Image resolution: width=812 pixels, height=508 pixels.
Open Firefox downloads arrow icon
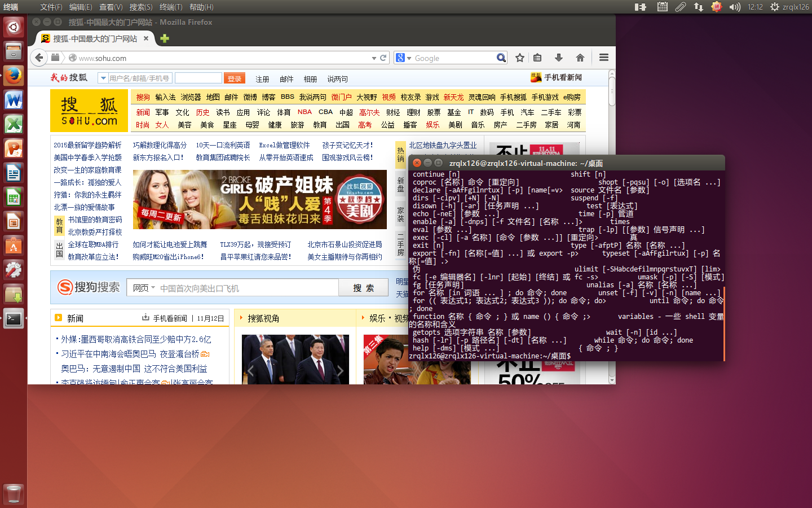[558, 58]
